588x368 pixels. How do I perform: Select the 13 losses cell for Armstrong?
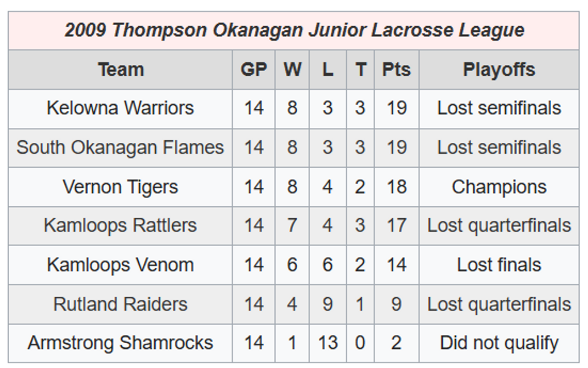click(x=328, y=343)
